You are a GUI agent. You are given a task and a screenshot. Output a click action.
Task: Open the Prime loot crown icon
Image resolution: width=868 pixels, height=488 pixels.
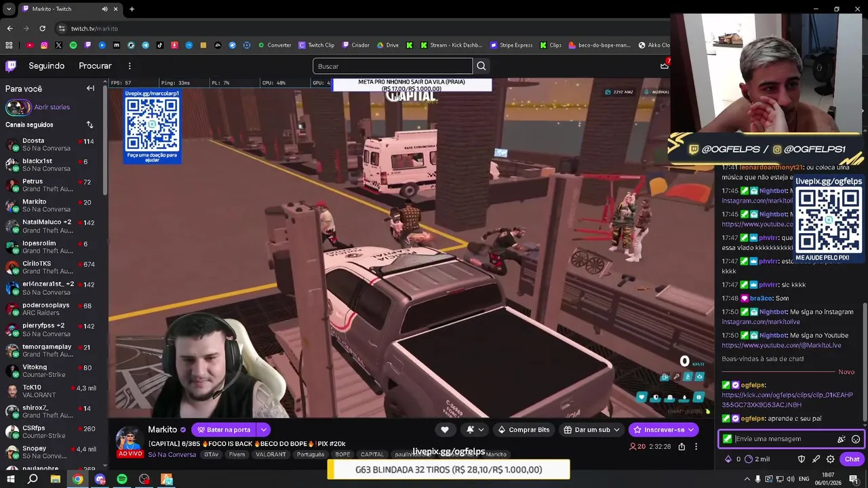pos(665,65)
